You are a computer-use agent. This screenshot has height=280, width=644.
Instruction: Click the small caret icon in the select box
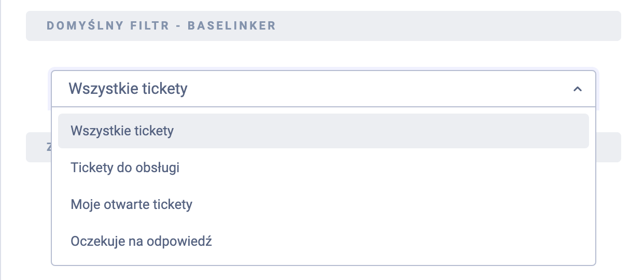(x=577, y=89)
